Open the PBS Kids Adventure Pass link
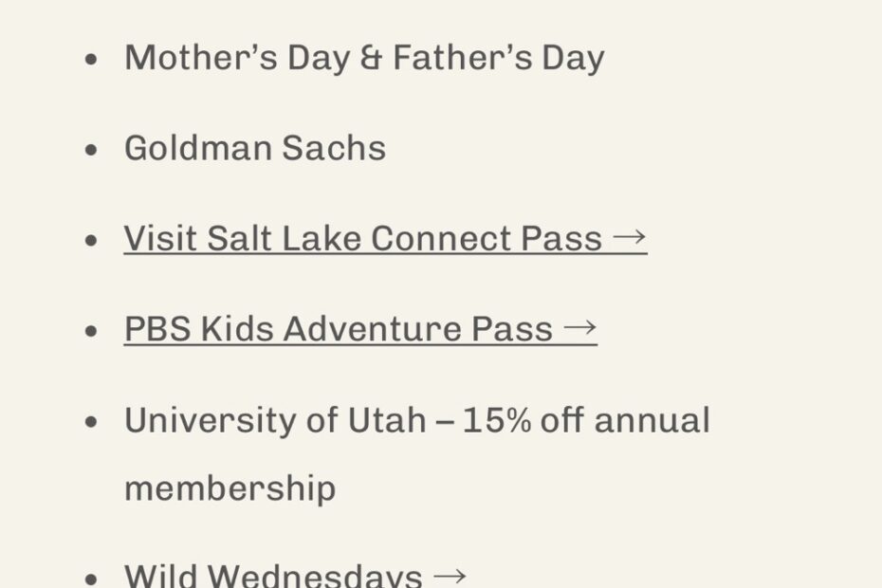This screenshot has width=882, height=588. coord(339,329)
